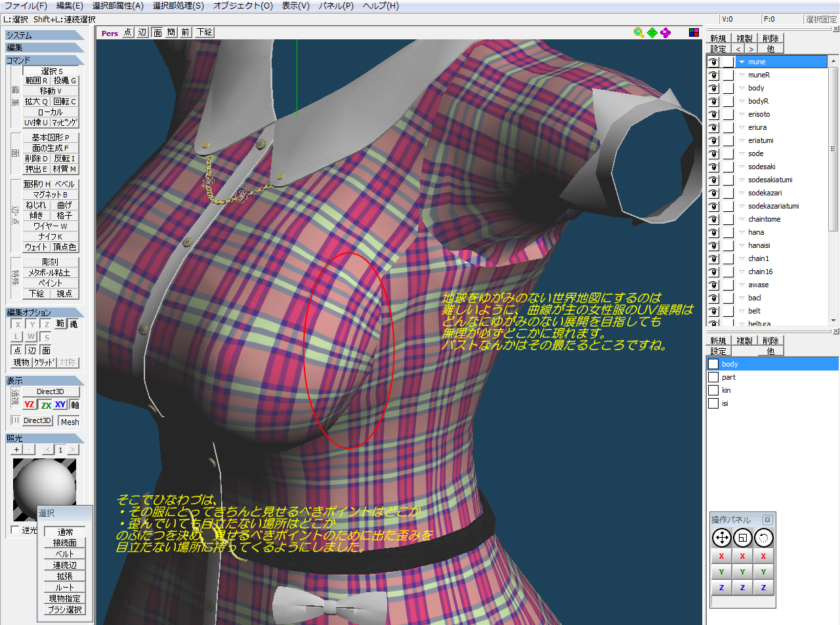
Task: Click the 新規 button above the object list
Action: click(718, 39)
